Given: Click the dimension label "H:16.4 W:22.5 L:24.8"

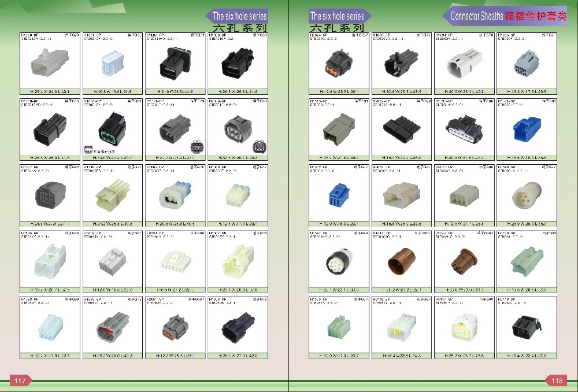Looking at the screenshot, I should click(x=402, y=356).
